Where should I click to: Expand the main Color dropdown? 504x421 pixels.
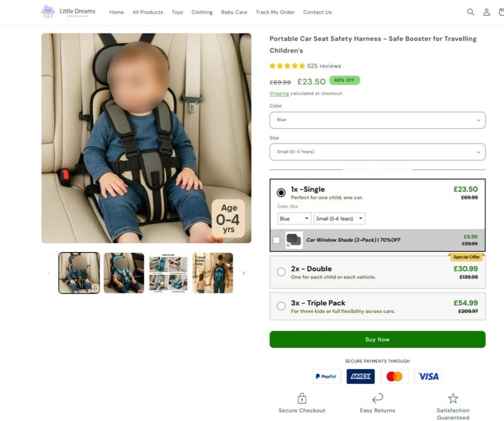(377, 120)
